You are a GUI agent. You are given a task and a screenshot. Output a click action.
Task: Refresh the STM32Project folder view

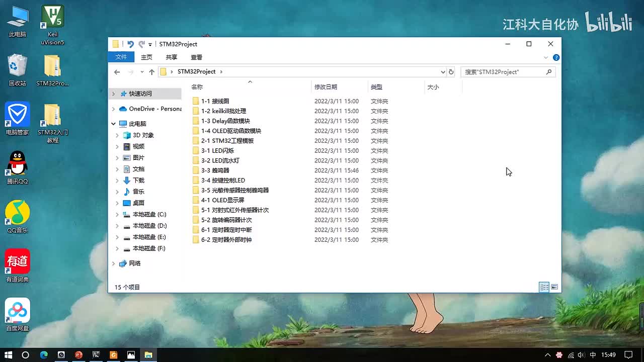pyautogui.click(x=451, y=72)
